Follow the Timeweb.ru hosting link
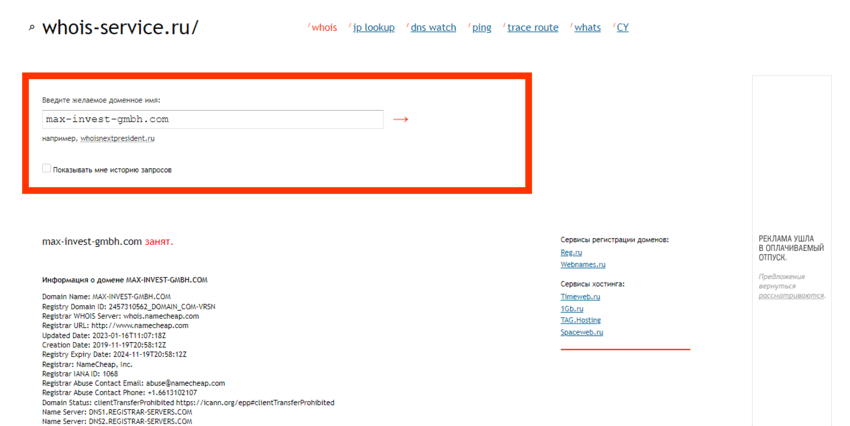This screenshot has height=426, width=850. [x=580, y=297]
